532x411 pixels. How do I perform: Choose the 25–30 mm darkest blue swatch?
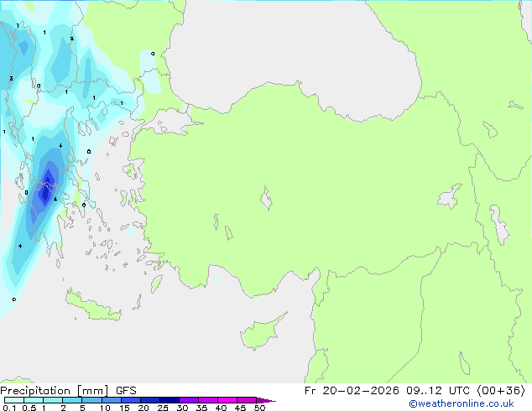tap(169, 400)
